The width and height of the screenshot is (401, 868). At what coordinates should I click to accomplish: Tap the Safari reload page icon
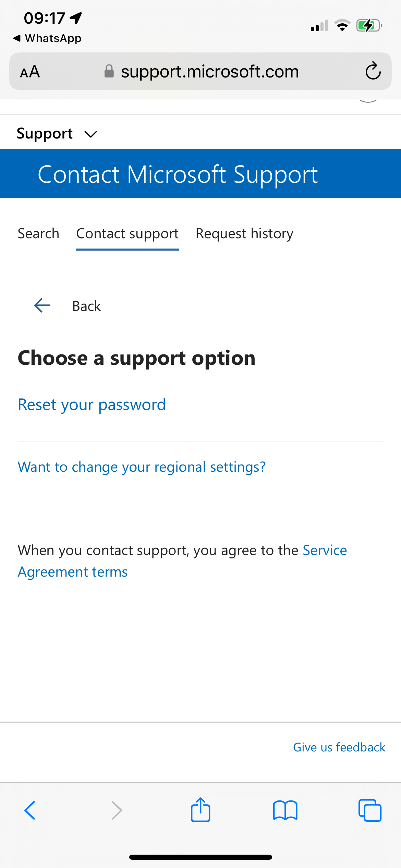pos(373,71)
